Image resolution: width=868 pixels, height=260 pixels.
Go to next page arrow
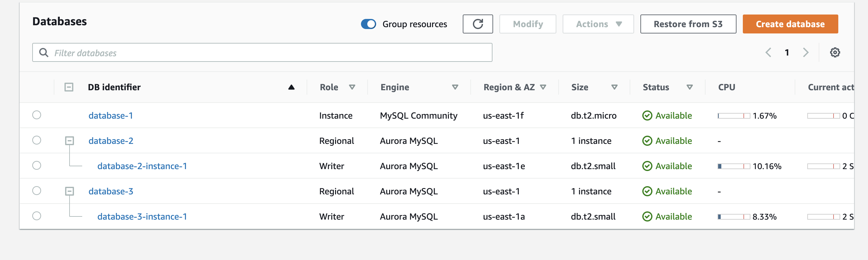[806, 52]
